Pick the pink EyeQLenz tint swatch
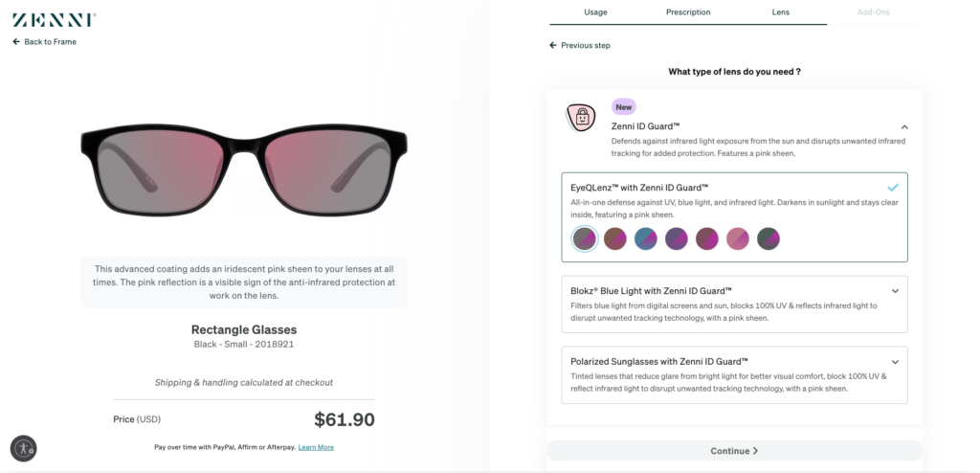The height and width of the screenshot is (473, 980). pos(738,238)
